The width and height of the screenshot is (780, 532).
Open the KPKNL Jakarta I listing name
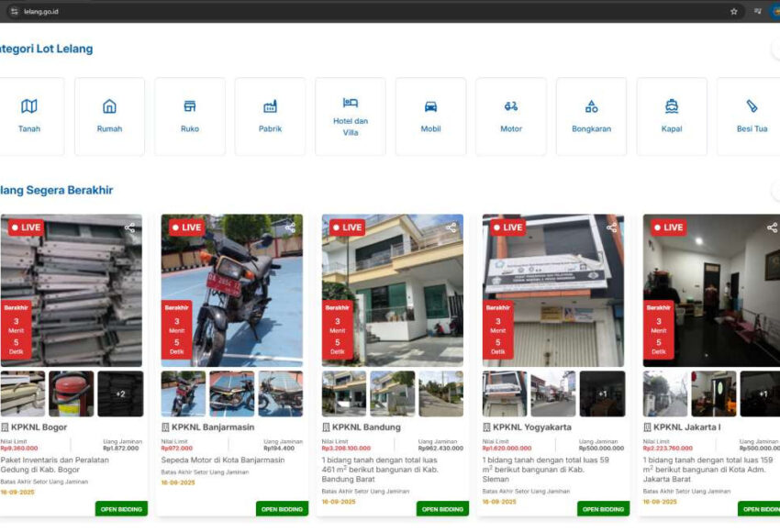[687, 427]
